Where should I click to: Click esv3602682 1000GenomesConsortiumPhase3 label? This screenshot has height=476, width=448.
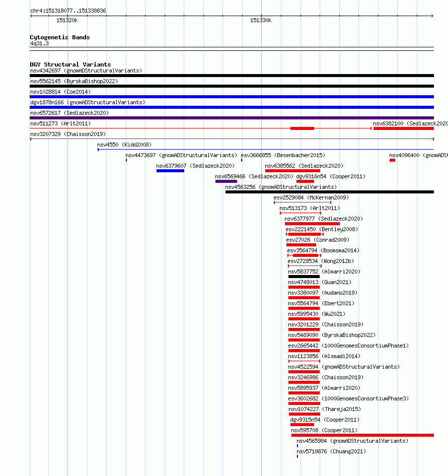[348, 398]
